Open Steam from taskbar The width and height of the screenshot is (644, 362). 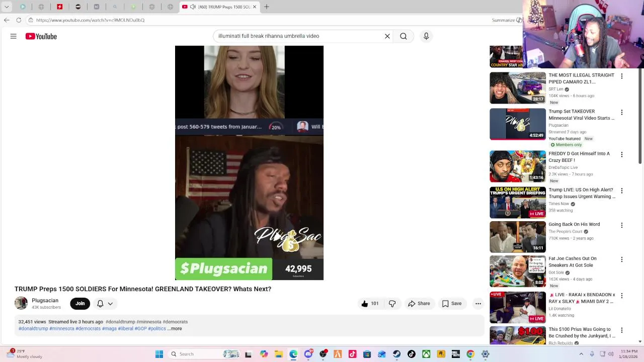(396, 354)
